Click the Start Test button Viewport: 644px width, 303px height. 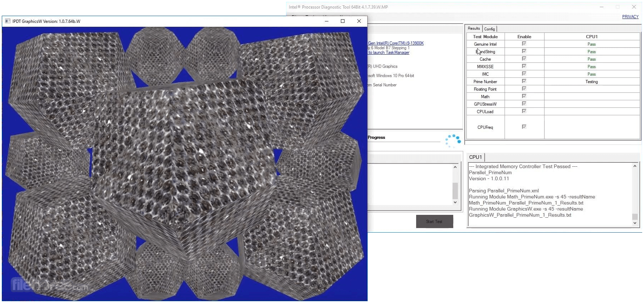[434, 221]
